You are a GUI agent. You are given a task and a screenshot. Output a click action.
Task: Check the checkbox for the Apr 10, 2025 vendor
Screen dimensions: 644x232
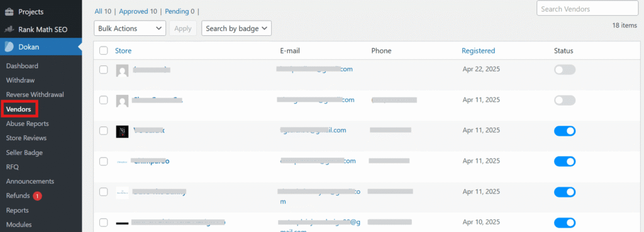104,223
